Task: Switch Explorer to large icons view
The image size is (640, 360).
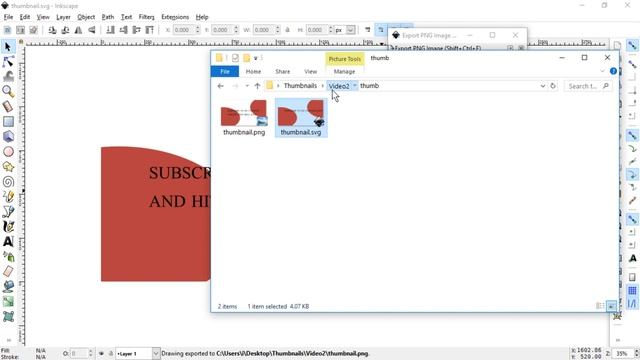Action: [611, 306]
